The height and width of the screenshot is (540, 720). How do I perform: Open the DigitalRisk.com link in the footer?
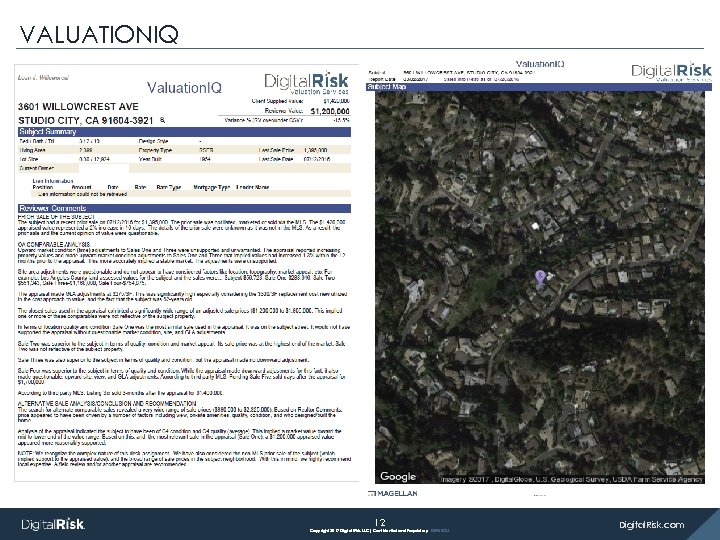tap(651, 524)
